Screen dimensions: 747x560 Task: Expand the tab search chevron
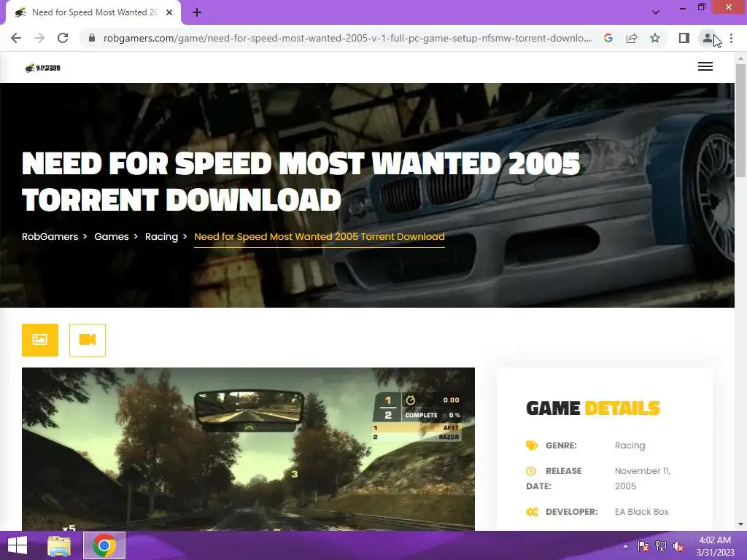coord(656,12)
